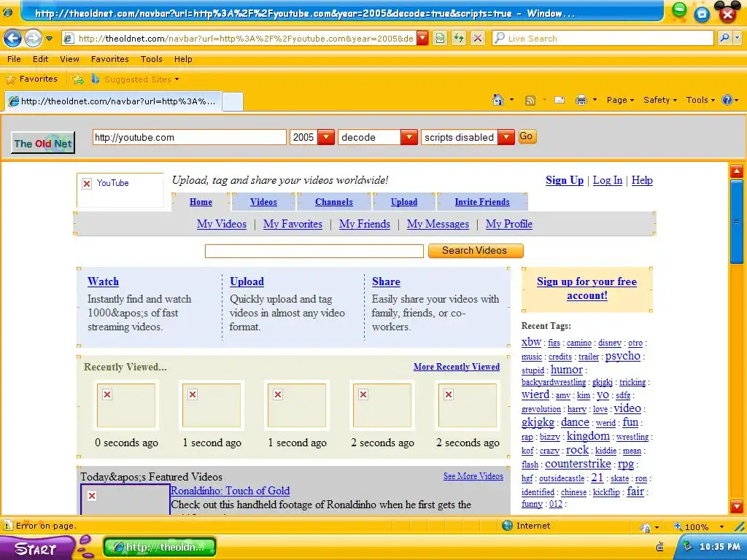Click the video search text field
The height and width of the screenshot is (560, 747).
[x=314, y=251]
